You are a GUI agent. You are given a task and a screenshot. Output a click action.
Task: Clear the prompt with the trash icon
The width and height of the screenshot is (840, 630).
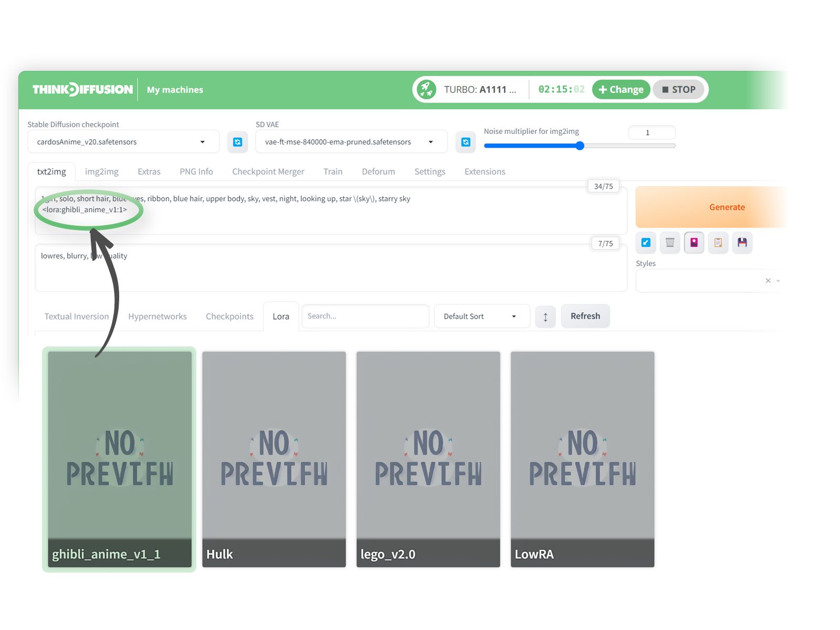(670, 243)
